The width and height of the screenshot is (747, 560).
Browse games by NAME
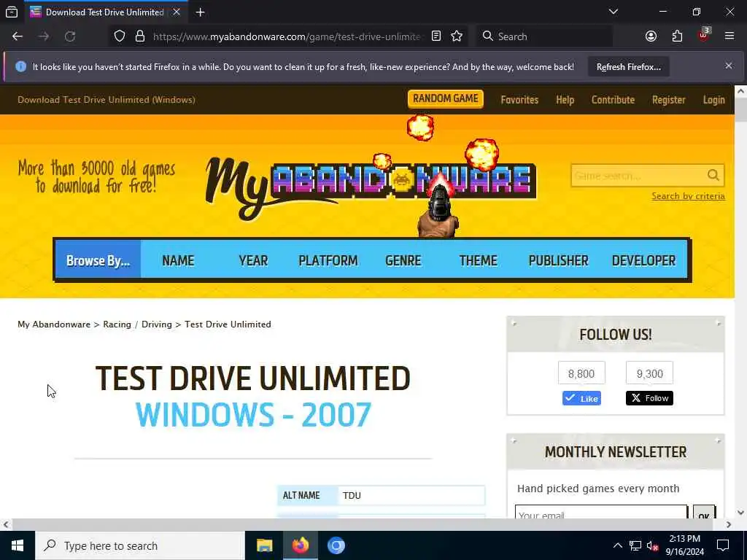[178, 260]
